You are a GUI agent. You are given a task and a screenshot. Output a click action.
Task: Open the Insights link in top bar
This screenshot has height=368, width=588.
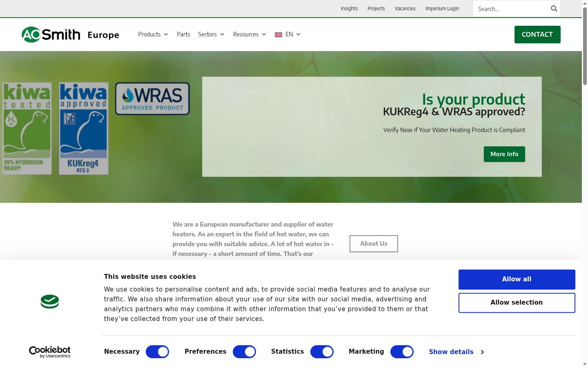pyautogui.click(x=349, y=9)
